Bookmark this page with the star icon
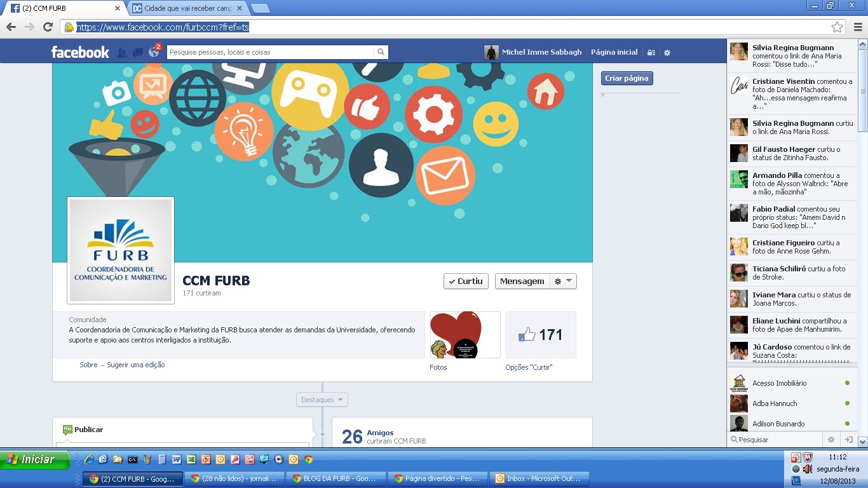The image size is (868, 488). (837, 27)
